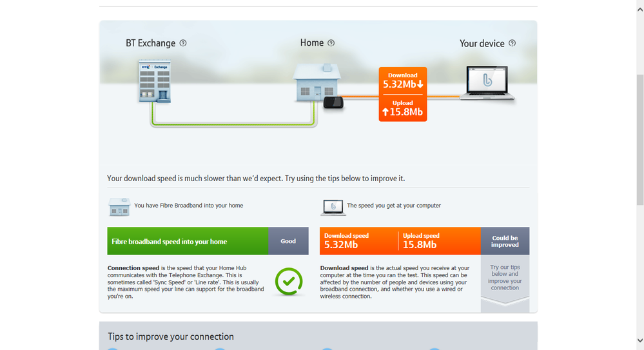This screenshot has height=350, width=644.
Task: Click the Connection speed description paragraph
Action: [186, 282]
